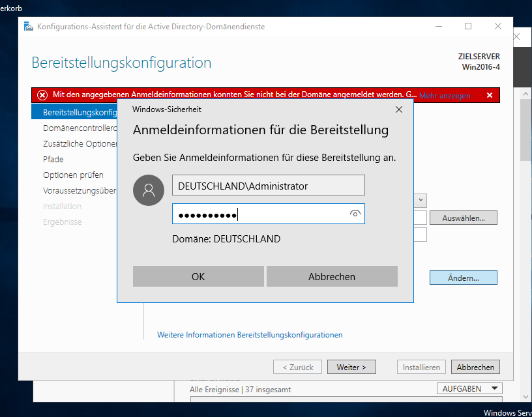Open 'Mehr anzeigen' error details link

pyautogui.click(x=445, y=96)
